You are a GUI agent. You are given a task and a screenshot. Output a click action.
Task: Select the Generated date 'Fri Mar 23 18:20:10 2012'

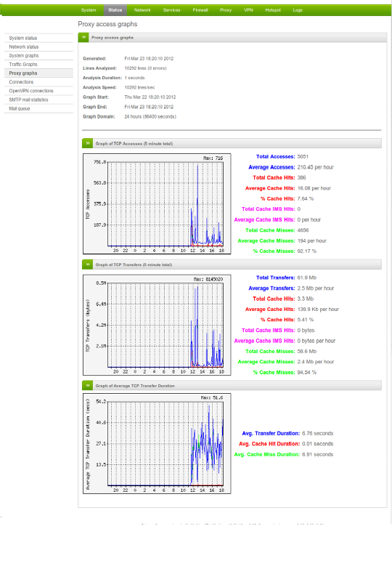(149, 58)
